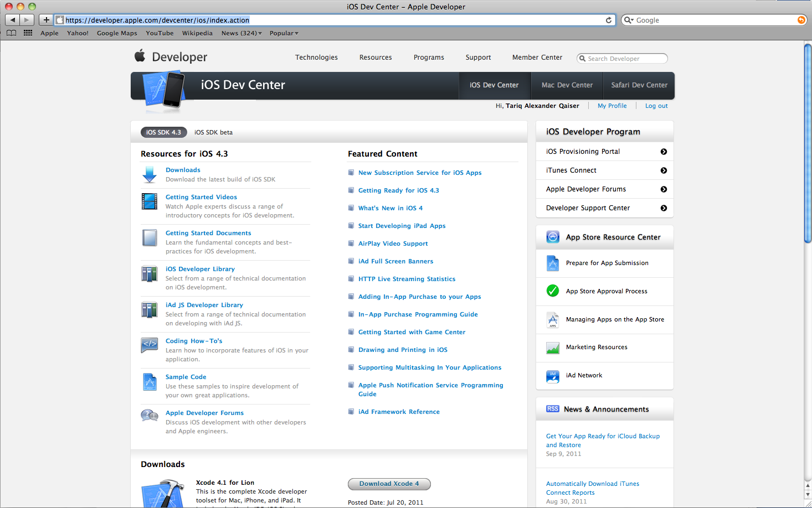
Task: Open the Google Maps bookmark
Action: click(117, 33)
